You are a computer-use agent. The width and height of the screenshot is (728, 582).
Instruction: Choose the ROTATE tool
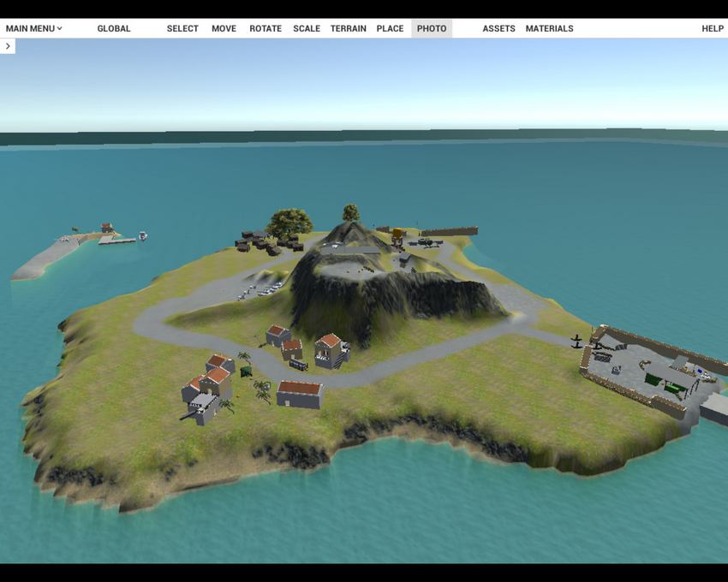click(x=266, y=28)
